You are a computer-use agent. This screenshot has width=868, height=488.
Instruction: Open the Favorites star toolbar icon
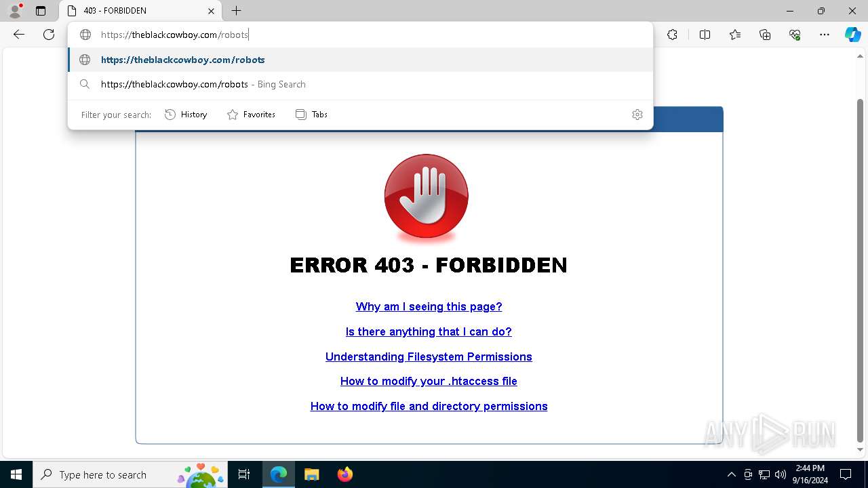(735, 35)
